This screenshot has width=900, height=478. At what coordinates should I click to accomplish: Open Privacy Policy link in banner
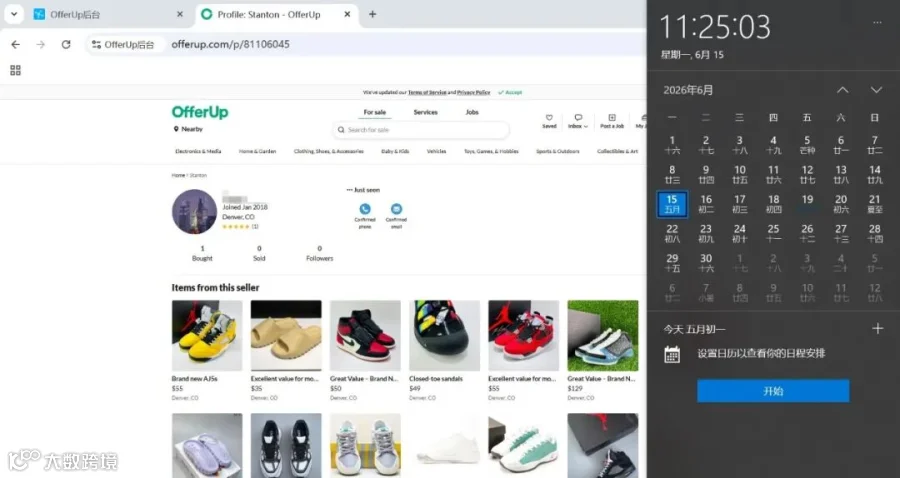pyautogui.click(x=474, y=92)
